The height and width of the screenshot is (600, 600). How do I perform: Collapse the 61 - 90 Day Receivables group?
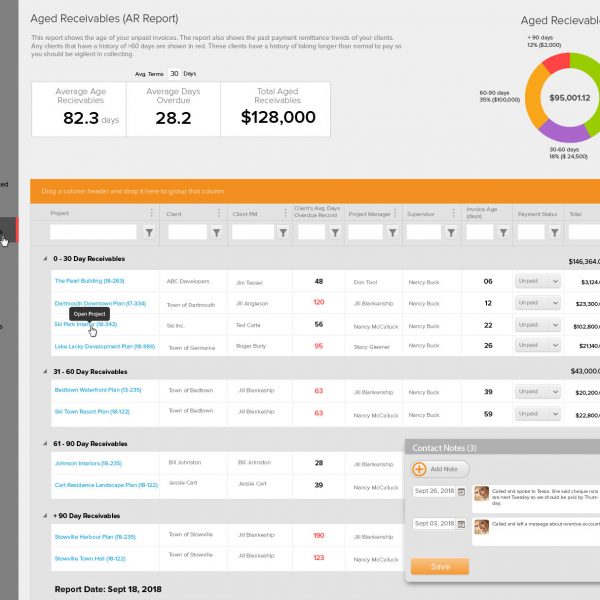45,443
